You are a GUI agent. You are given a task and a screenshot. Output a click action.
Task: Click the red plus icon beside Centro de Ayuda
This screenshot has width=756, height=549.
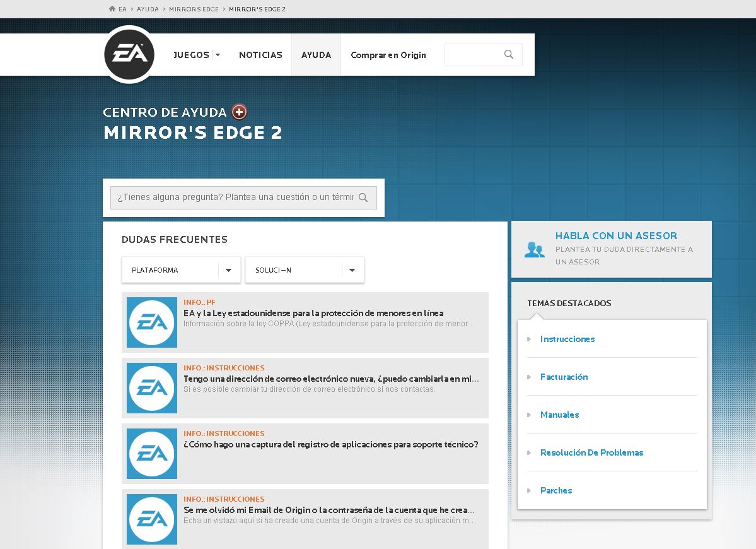pyautogui.click(x=239, y=112)
